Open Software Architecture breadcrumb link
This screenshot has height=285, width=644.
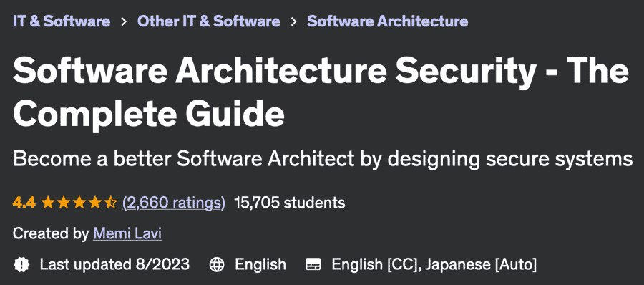387,21
